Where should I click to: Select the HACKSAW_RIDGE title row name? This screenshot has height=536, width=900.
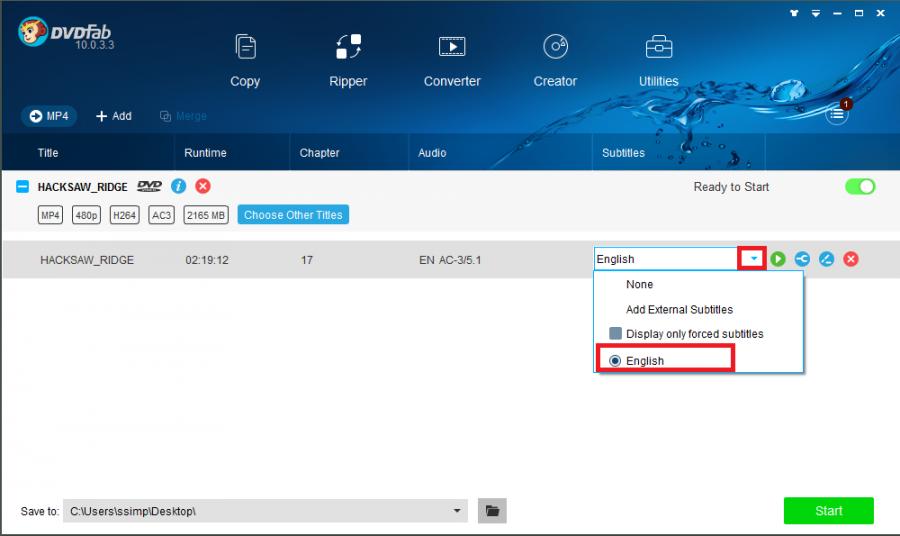[x=87, y=260]
